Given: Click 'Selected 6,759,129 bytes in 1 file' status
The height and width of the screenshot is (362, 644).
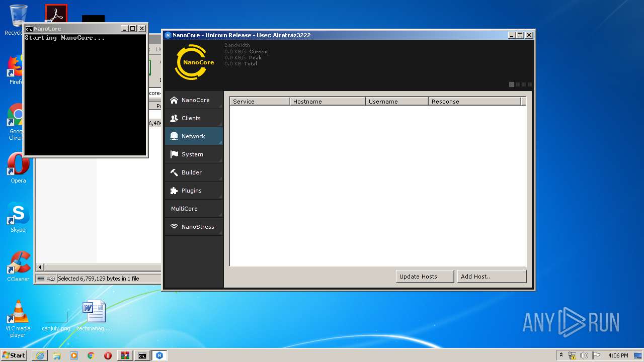Looking at the screenshot, I should (x=99, y=279).
